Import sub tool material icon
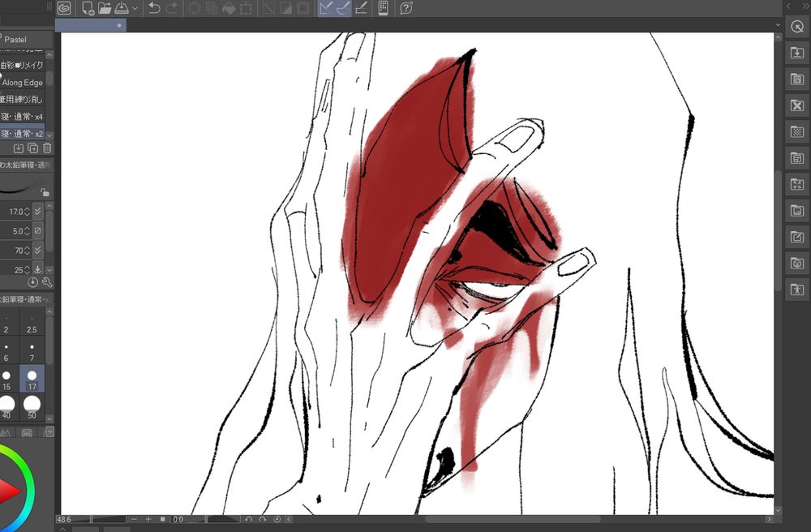 pyautogui.click(x=19, y=148)
